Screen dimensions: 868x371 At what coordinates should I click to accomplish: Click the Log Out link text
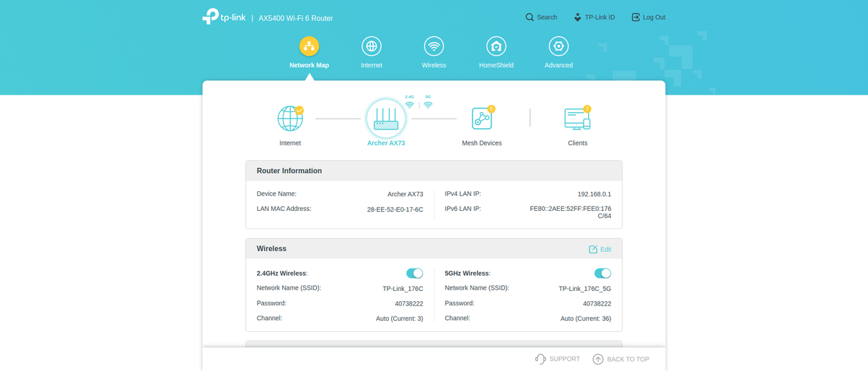(654, 17)
